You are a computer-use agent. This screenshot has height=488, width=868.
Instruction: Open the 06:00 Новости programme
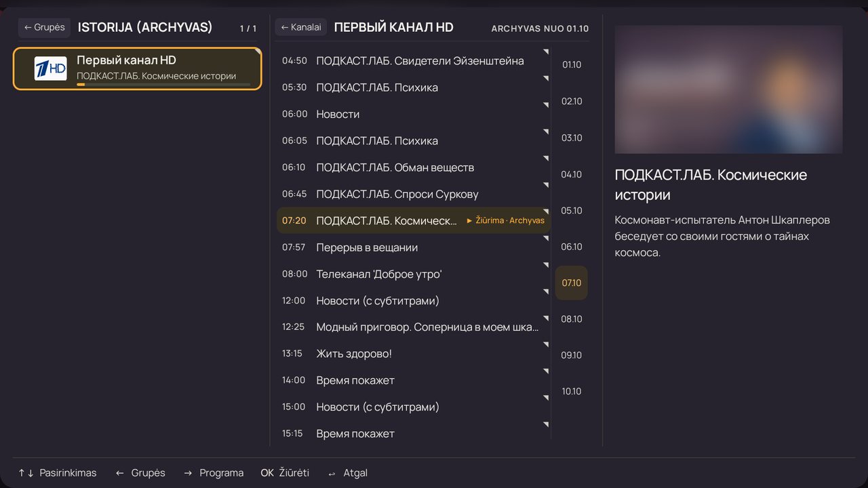[414, 114]
